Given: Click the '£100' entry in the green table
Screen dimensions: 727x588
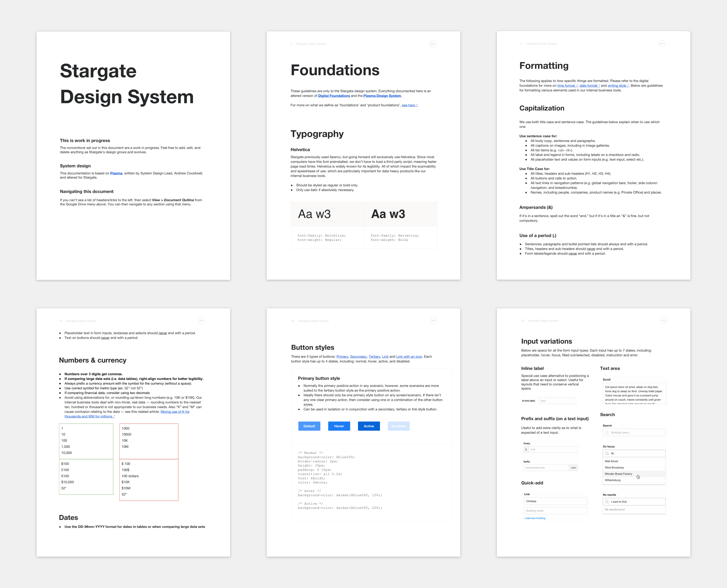Looking at the screenshot, I should 65,470.
